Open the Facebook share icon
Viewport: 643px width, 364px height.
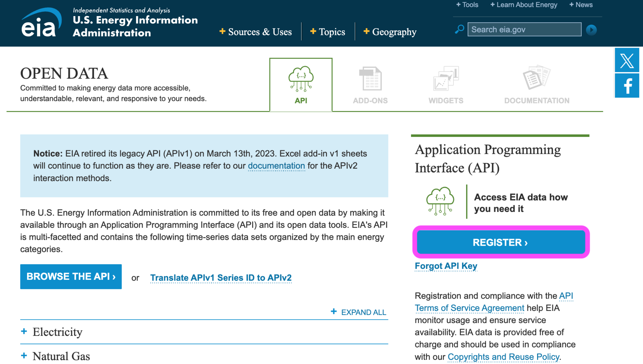coord(627,86)
